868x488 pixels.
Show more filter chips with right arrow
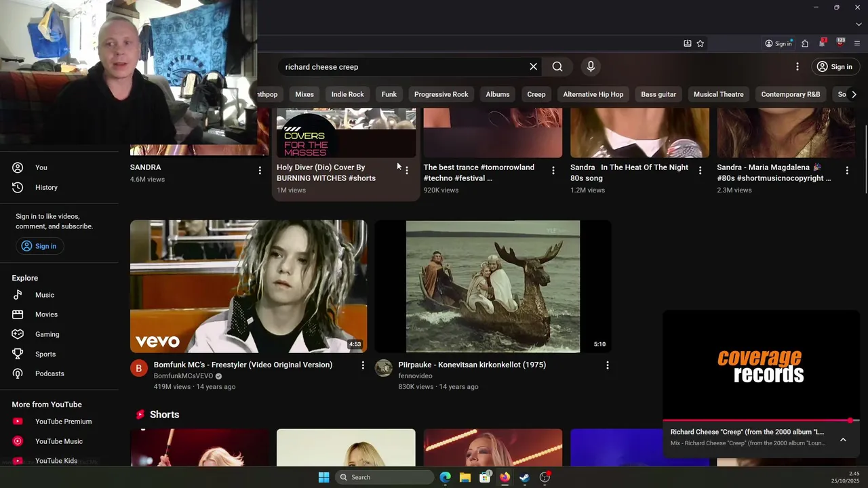pos(854,94)
